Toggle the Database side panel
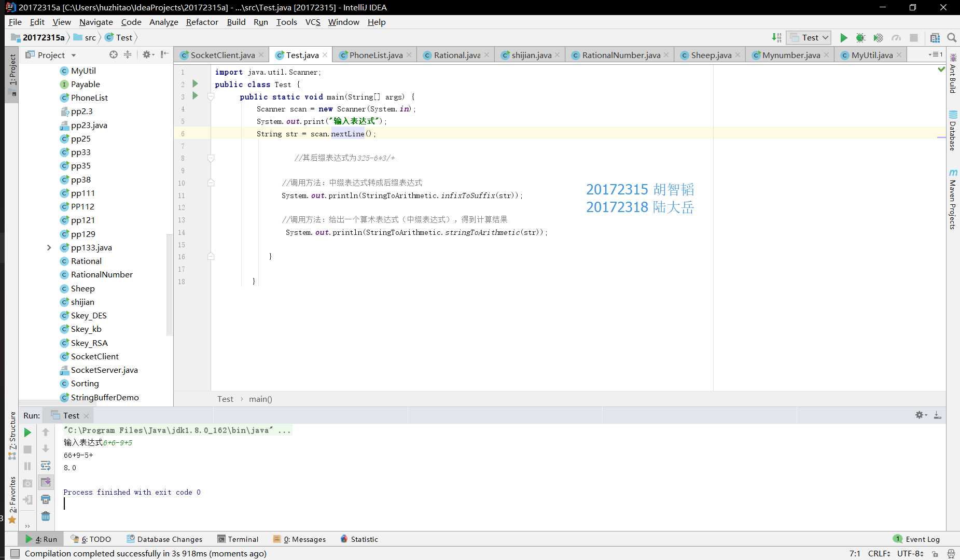This screenshot has height=560, width=960. pos(953,130)
